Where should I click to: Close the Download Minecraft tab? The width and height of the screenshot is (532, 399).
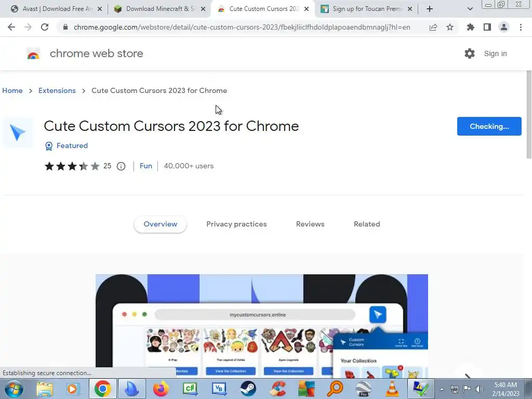[x=203, y=9]
